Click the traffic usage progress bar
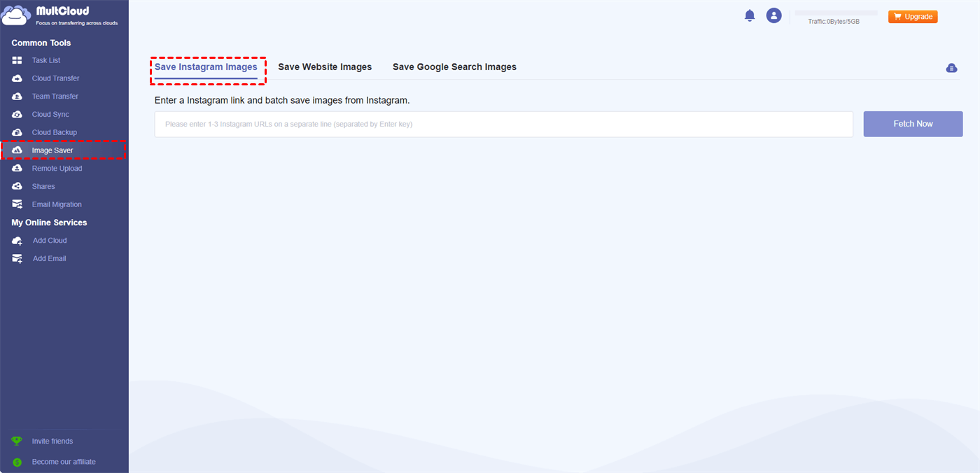The height and width of the screenshot is (473, 980). [x=836, y=13]
